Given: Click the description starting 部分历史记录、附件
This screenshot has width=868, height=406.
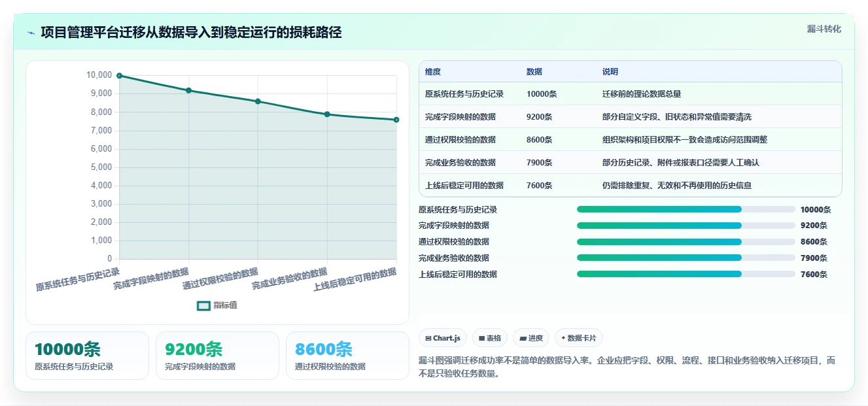Looking at the screenshot, I should pos(681,163).
